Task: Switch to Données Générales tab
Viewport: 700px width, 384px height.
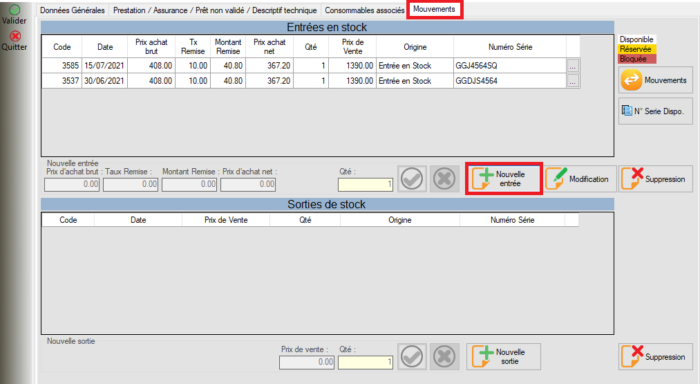Action: pyautogui.click(x=72, y=10)
